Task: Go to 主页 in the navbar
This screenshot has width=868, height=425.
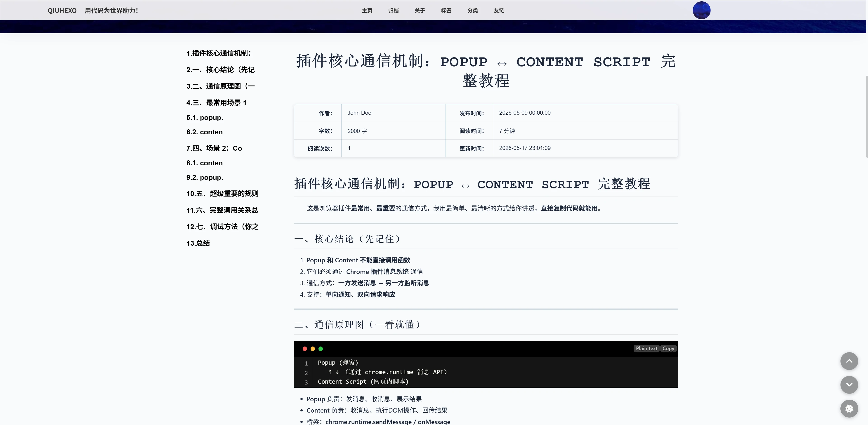Action: pyautogui.click(x=367, y=10)
